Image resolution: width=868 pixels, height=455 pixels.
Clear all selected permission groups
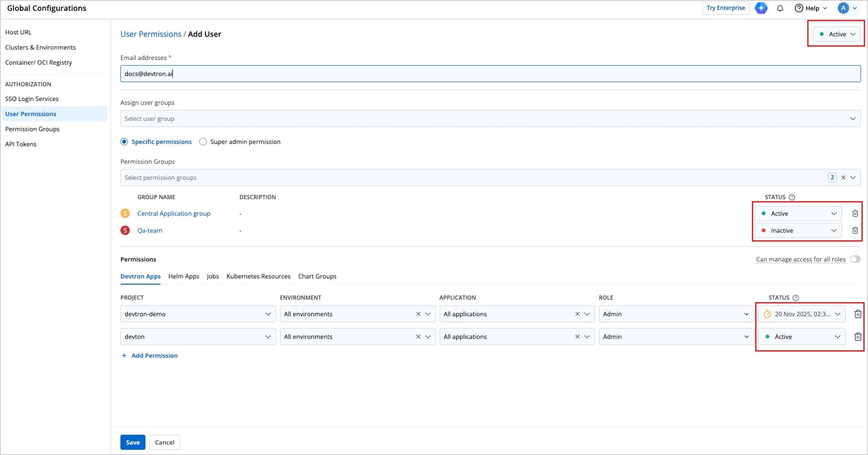click(x=843, y=177)
